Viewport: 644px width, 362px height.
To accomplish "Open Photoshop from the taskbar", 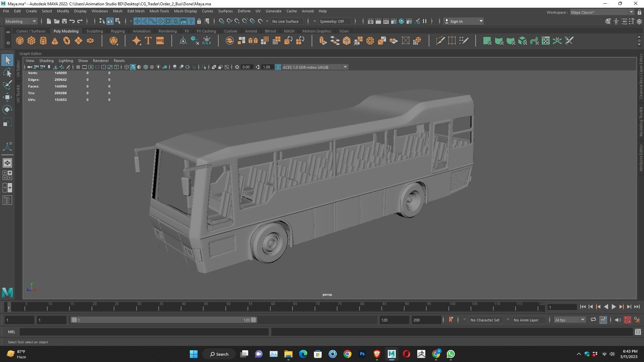I will click(x=362, y=354).
